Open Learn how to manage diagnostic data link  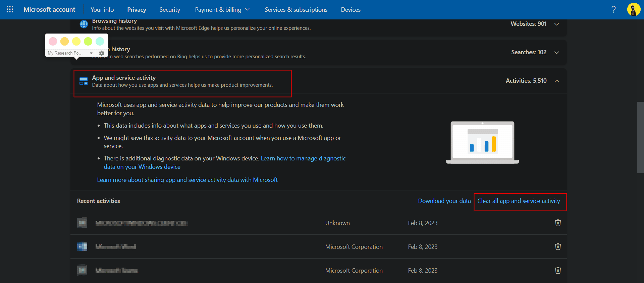pyautogui.click(x=303, y=158)
